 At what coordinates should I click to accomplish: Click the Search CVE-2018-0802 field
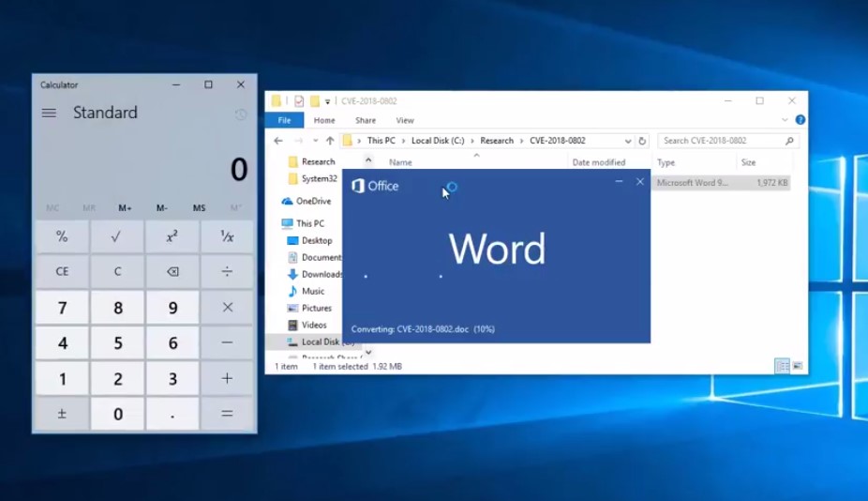click(720, 141)
